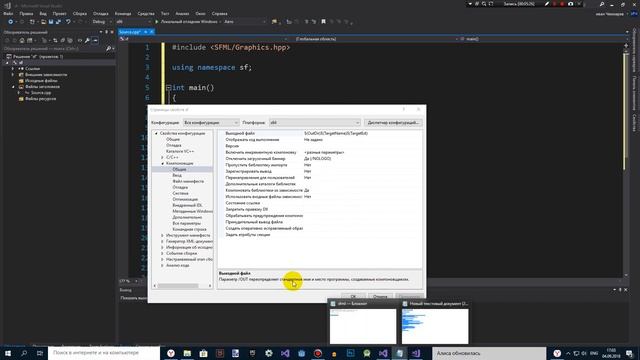This screenshot has height=360, width=640.
Task: Click the taskbar search box
Action: (104, 353)
